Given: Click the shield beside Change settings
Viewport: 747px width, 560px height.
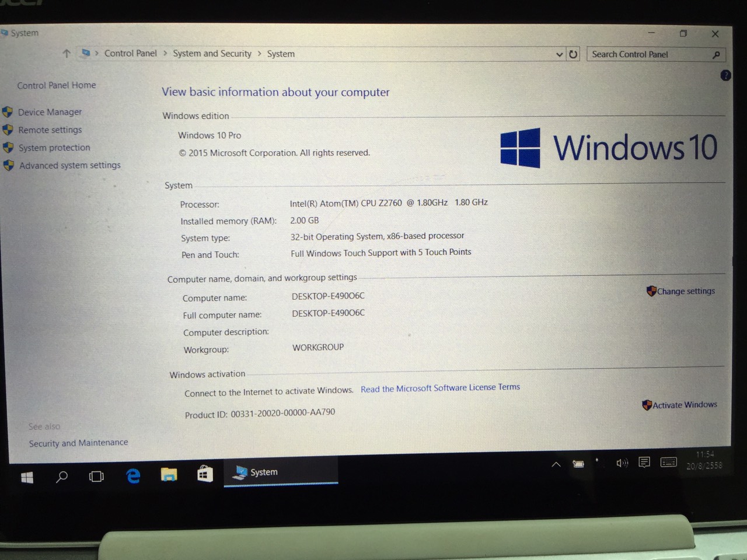Looking at the screenshot, I should click(651, 290).
